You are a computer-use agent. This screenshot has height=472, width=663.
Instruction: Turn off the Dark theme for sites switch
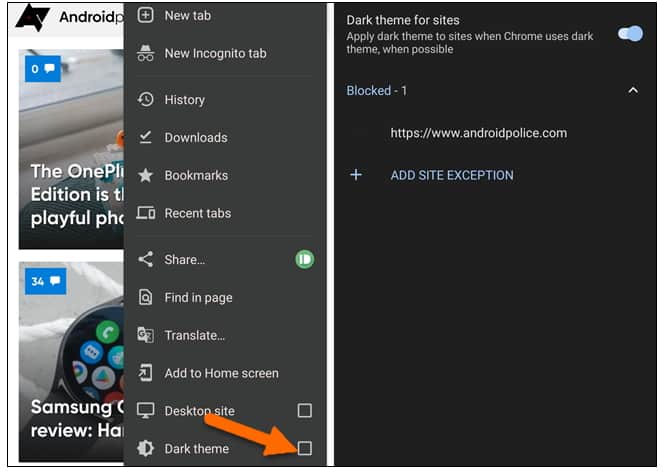pyautogui.click(x=630, y=34)
